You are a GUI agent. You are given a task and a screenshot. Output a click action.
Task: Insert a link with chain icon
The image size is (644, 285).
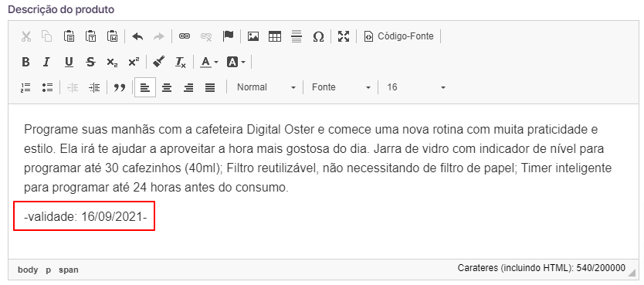[x=185, y=36]
